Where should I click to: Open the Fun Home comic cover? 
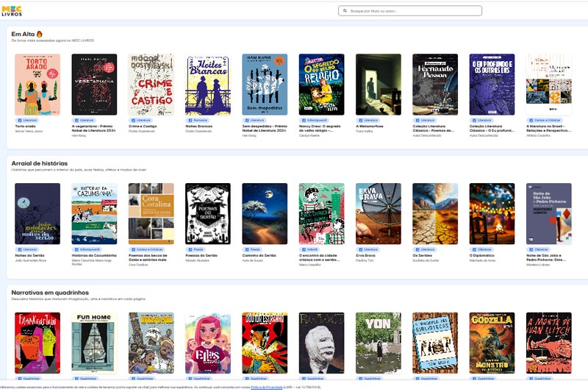[x=94, y=343]
